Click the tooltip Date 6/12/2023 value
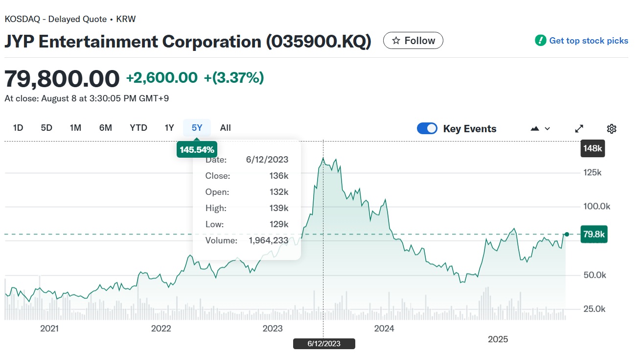 point(267,160)
